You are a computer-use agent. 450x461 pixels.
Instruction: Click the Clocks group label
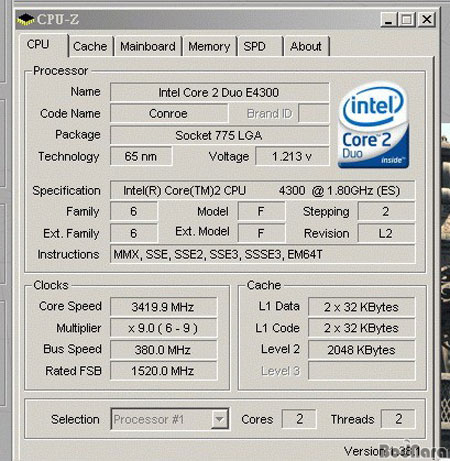[x=51, y=285]
